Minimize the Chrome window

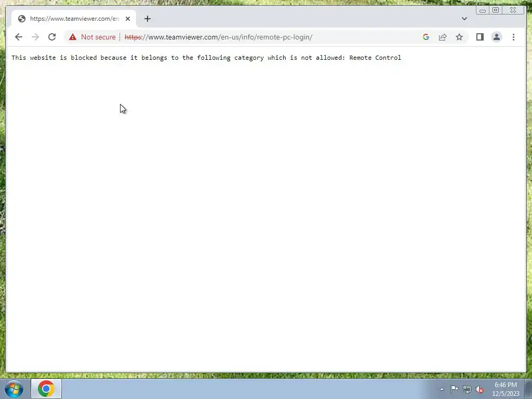coord(483,10)
